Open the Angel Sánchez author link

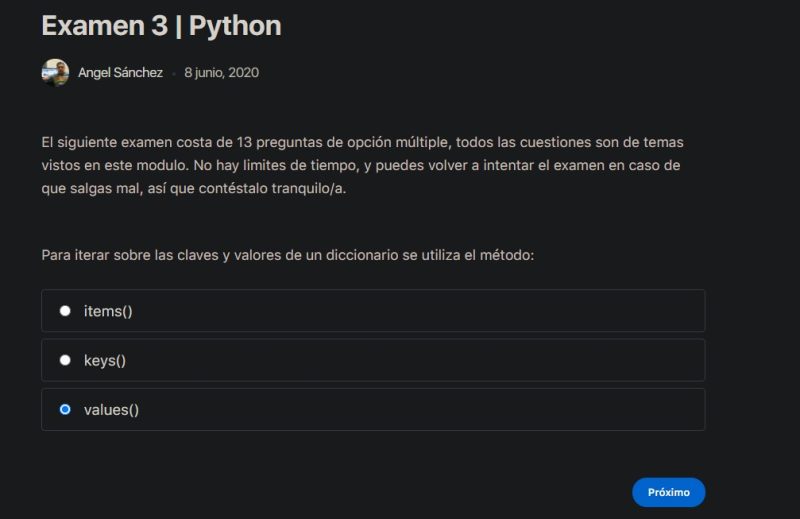[x=120, y=73]
